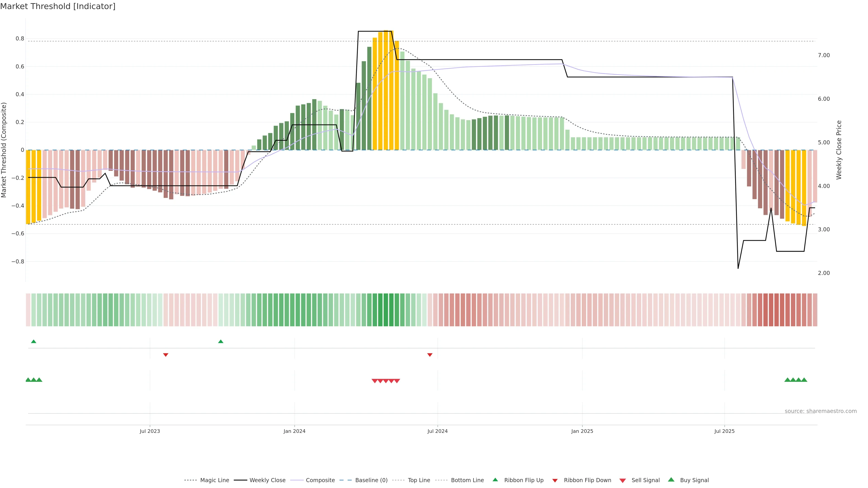The height and width of the screenshot is (488, 868).
Task: Click the red flip-down marker after Jul 2023
Action: click(x=165, y=355)
